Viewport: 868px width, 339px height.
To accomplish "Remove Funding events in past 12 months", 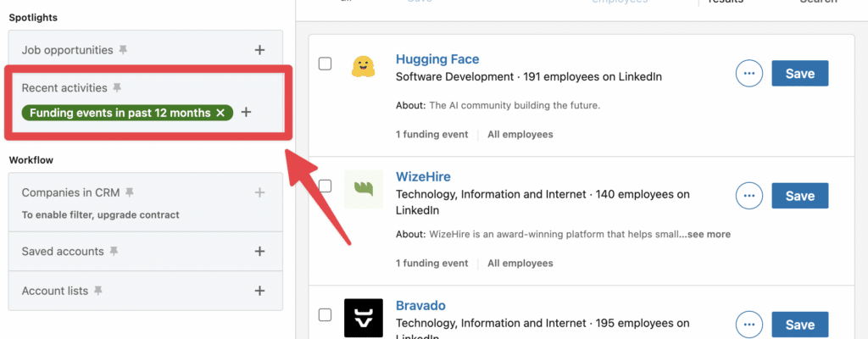I will [x=220, y=113].
